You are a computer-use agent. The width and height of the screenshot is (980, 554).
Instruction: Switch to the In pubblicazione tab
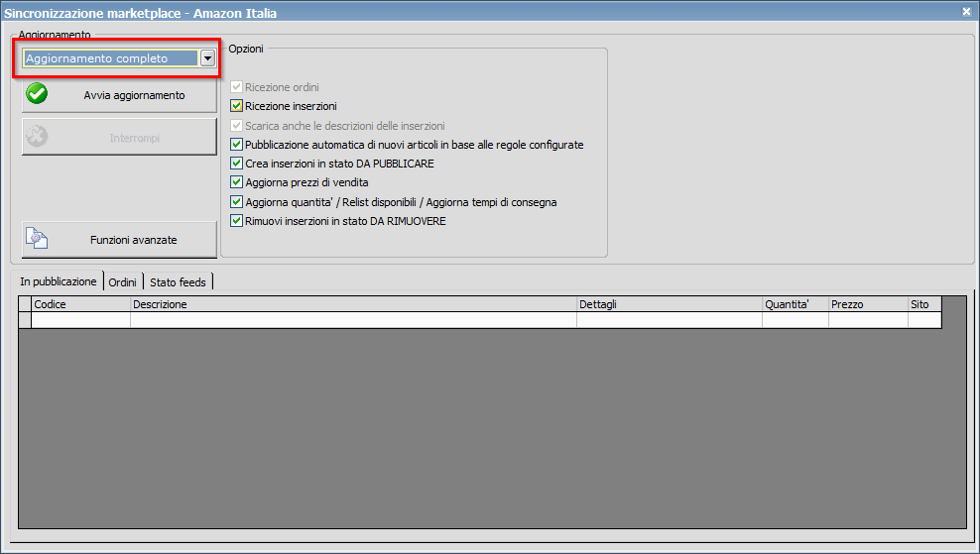(x=59, y=281)
